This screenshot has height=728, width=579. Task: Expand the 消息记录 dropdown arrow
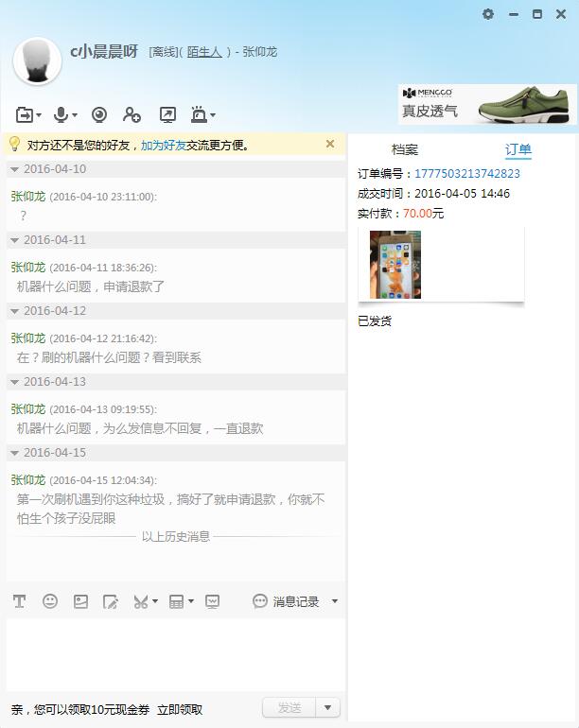335,601
